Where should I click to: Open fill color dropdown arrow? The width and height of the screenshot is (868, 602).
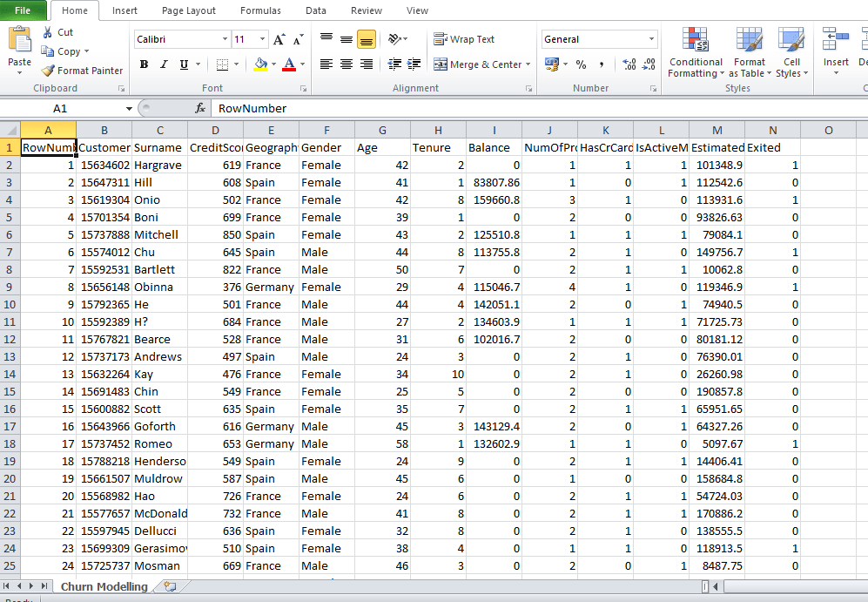point(273,64)
